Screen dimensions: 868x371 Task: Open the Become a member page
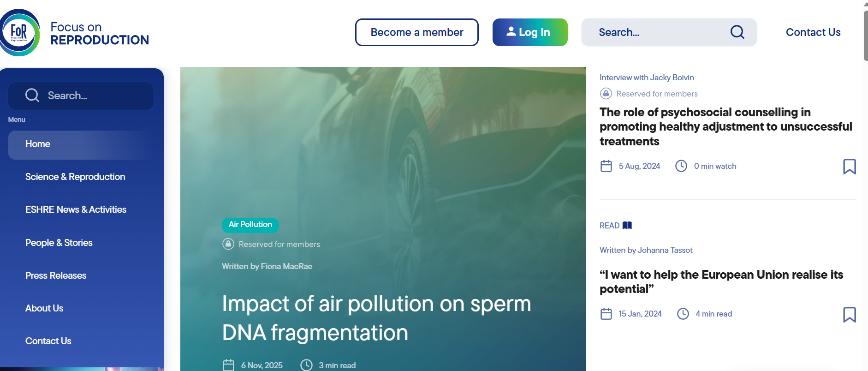[416, 32]
